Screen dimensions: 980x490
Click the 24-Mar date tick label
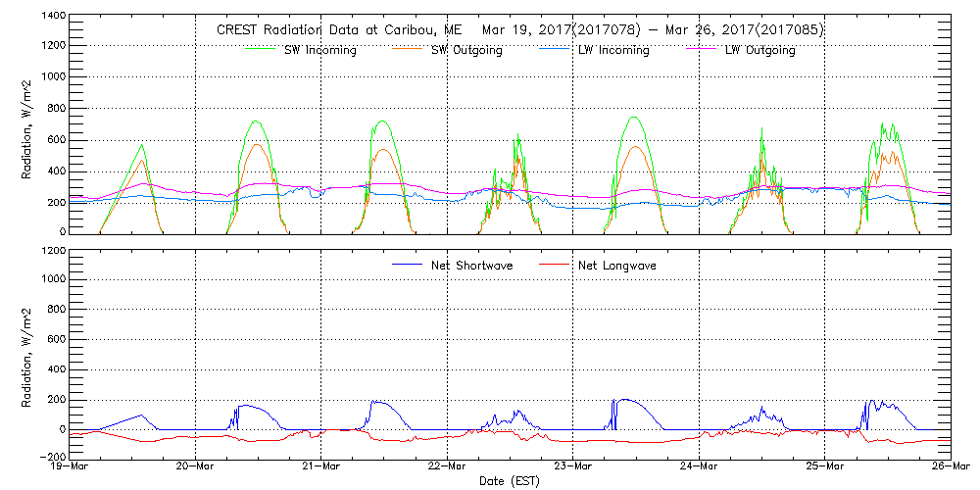[699, 465]
